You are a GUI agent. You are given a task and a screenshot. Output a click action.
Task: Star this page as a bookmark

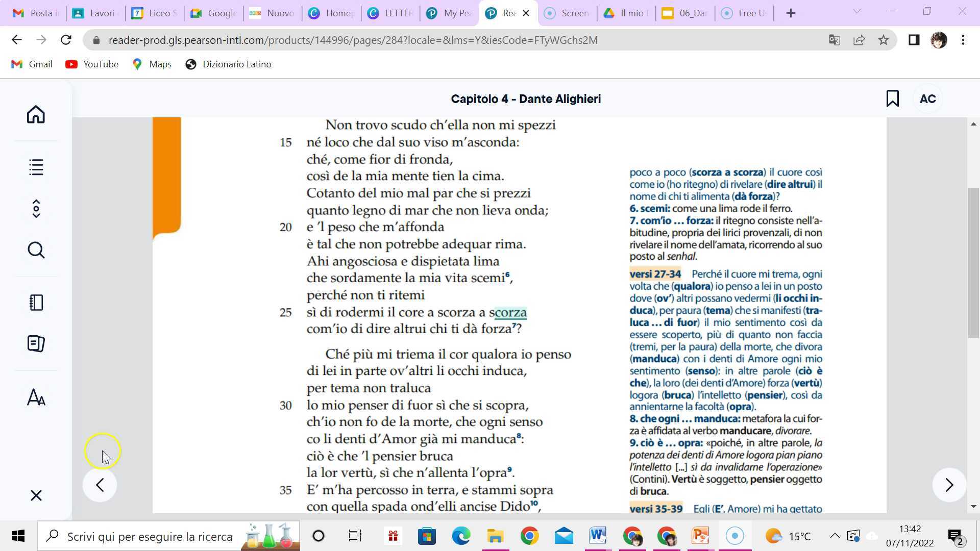[884, 40]
